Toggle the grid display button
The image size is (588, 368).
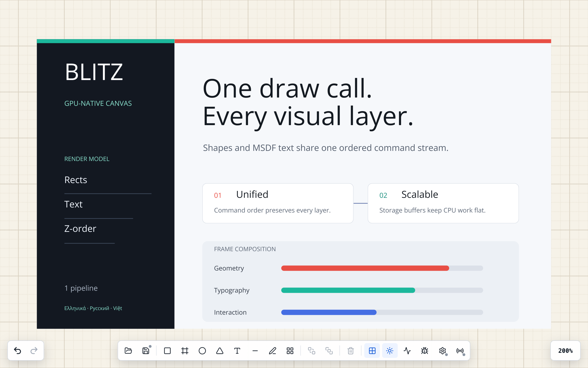point(372,351)
